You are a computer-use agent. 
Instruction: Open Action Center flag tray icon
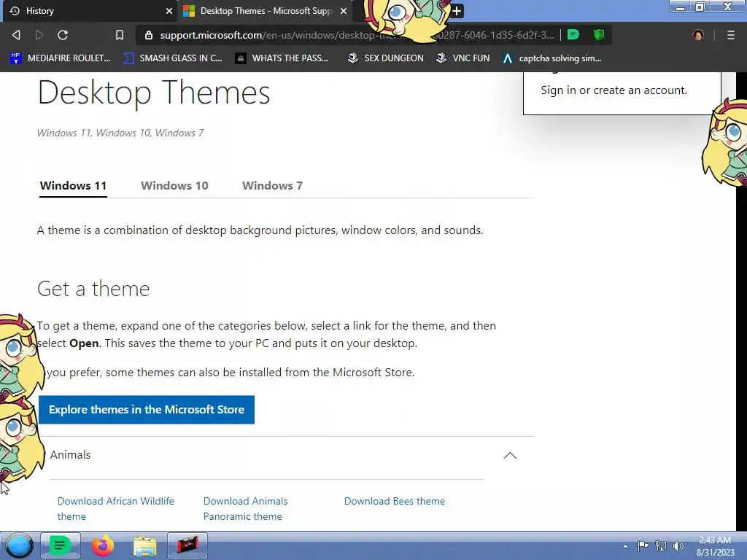tap(643, 545)
